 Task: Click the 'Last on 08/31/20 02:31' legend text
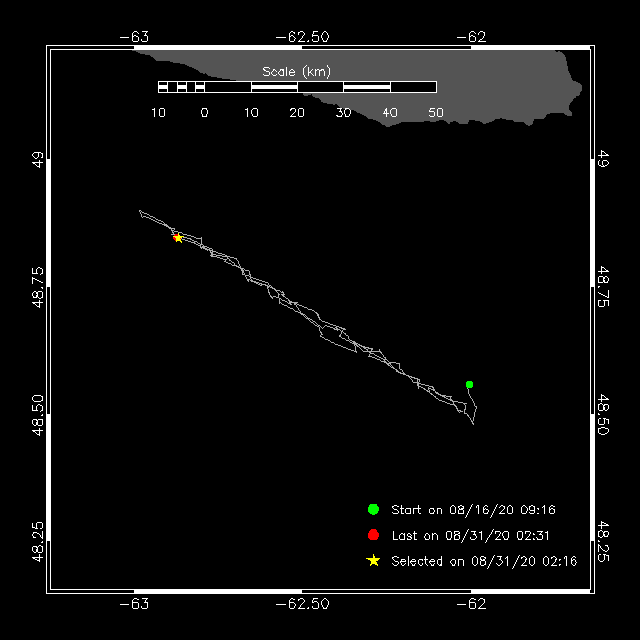point(470,536)
